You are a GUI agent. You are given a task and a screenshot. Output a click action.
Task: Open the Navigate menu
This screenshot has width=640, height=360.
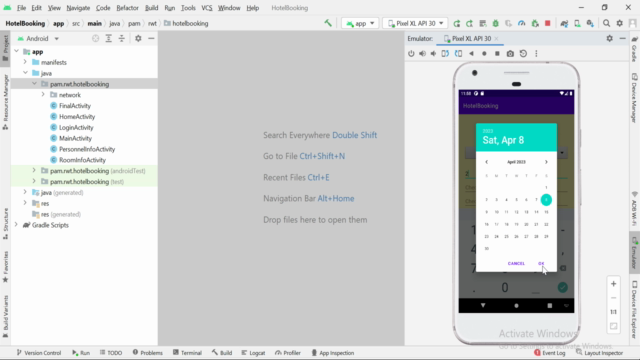pos(78,8)
